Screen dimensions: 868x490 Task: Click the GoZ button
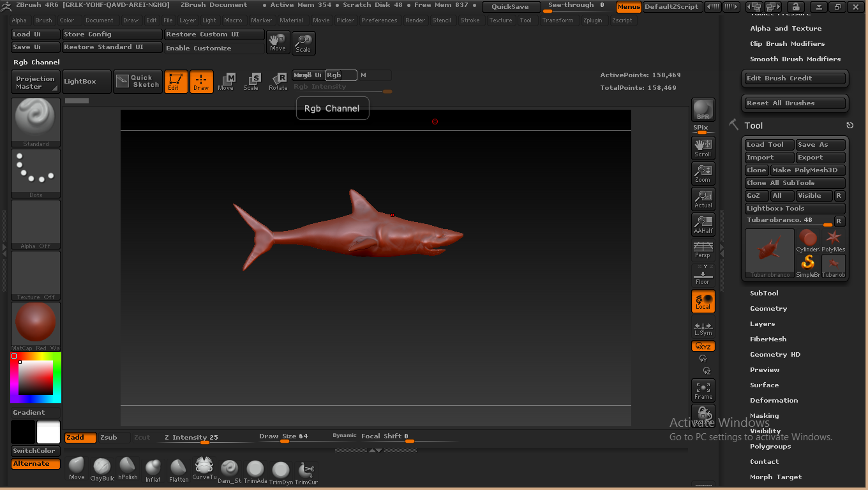click(756, 196)
